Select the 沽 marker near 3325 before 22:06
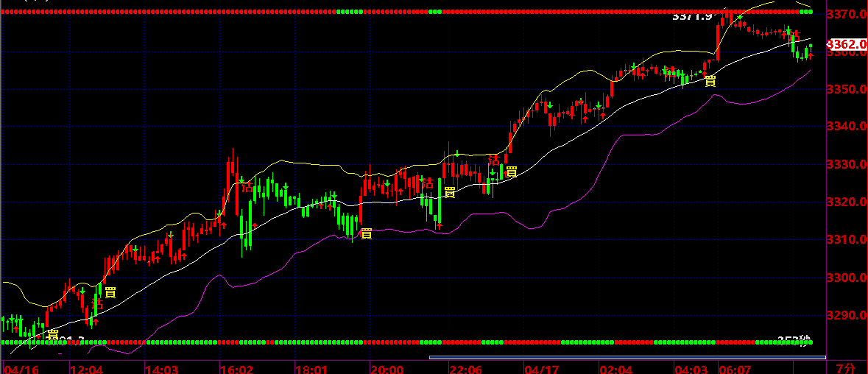This screenshot has width=868, height=374. click(427, 184)
